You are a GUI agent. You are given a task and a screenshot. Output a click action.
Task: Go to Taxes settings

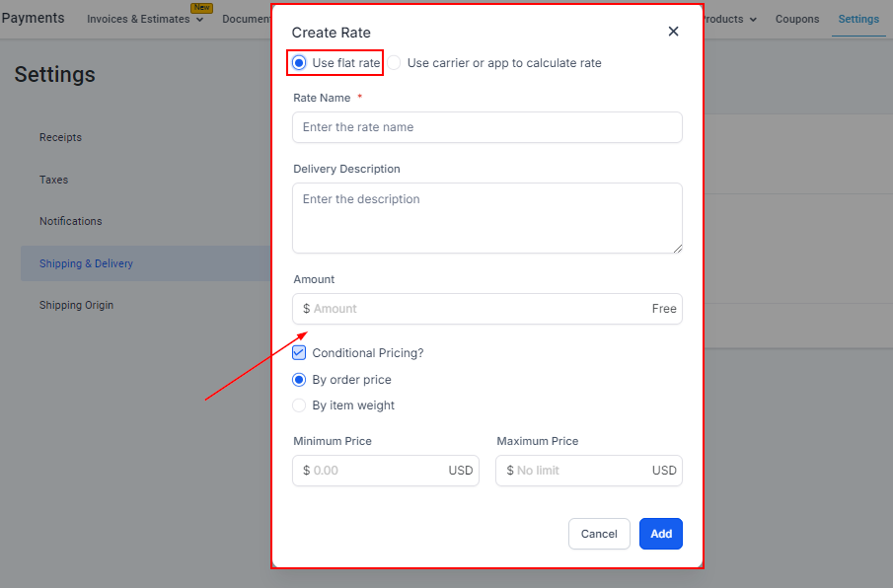53,181
